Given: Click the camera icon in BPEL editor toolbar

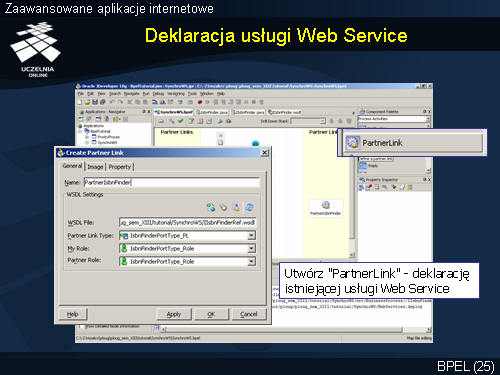Looking at the screenshot, I should [x=229, y=121].
